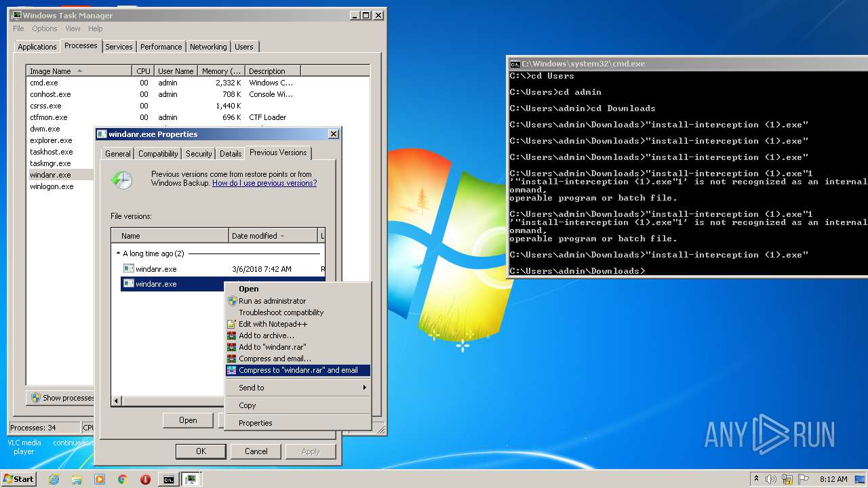This screenshot has height=488, width=868.
Task: Open the Options menu in Task Manager
Action: point(45,28)
